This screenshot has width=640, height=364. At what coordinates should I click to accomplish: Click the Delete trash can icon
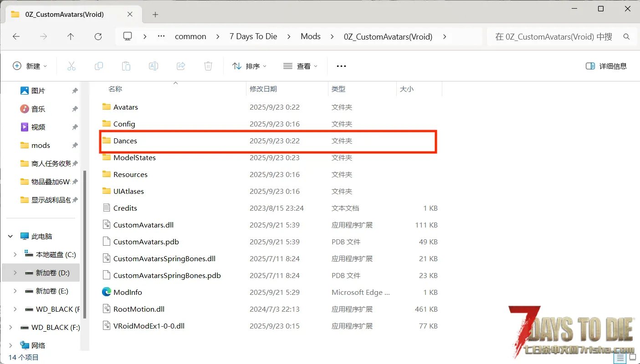(x=208, y=66)
